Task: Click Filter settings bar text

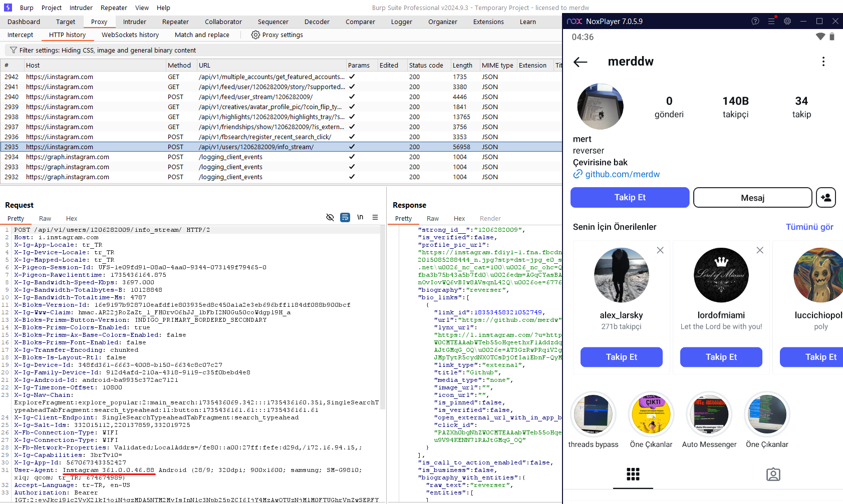Action: click(x=108, y=50)
